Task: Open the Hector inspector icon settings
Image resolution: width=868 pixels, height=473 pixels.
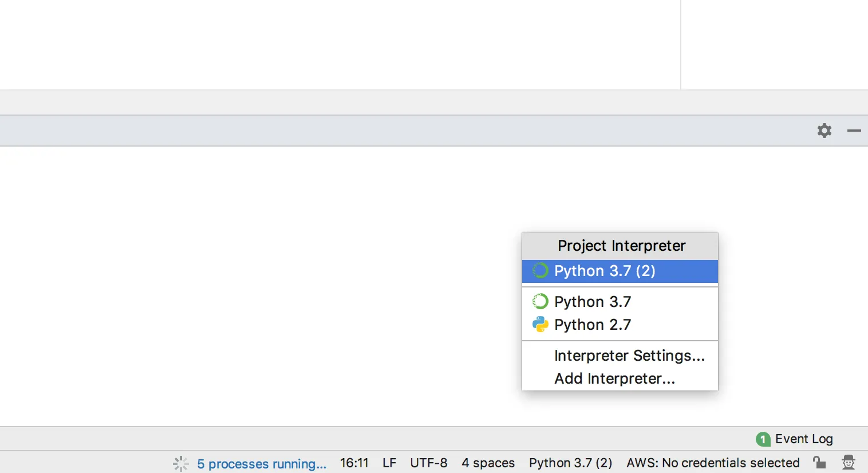Action: [848, 462]
